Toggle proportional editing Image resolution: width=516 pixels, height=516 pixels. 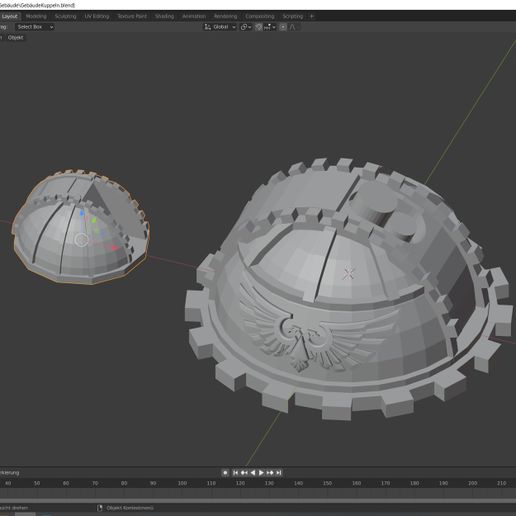[283, 27]
